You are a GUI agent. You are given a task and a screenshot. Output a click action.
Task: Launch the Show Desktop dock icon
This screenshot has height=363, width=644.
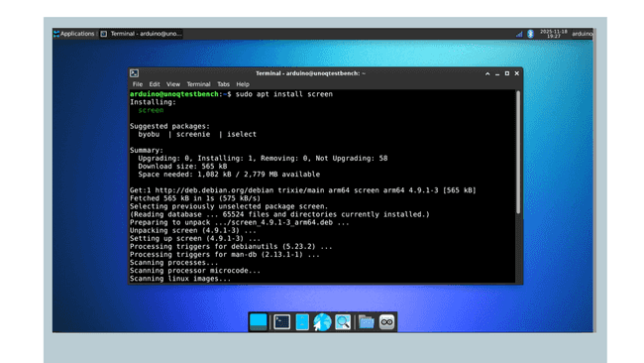click(x=259, y=322)
